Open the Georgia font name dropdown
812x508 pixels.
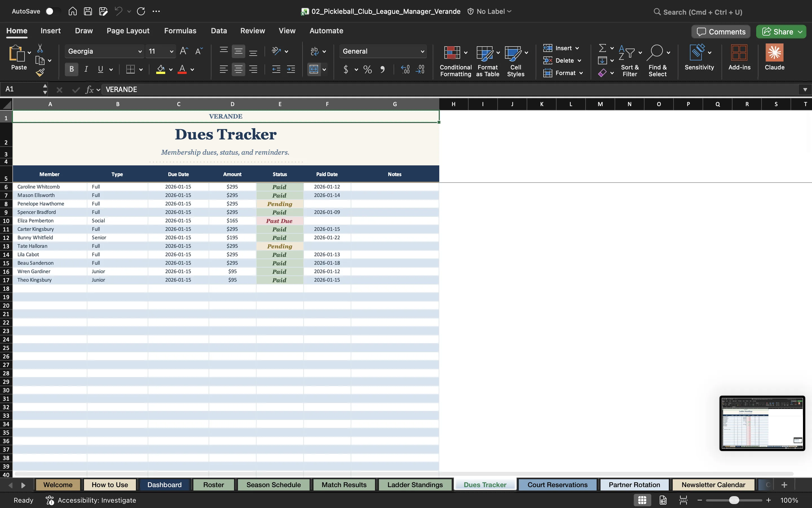tap(140, 51)
